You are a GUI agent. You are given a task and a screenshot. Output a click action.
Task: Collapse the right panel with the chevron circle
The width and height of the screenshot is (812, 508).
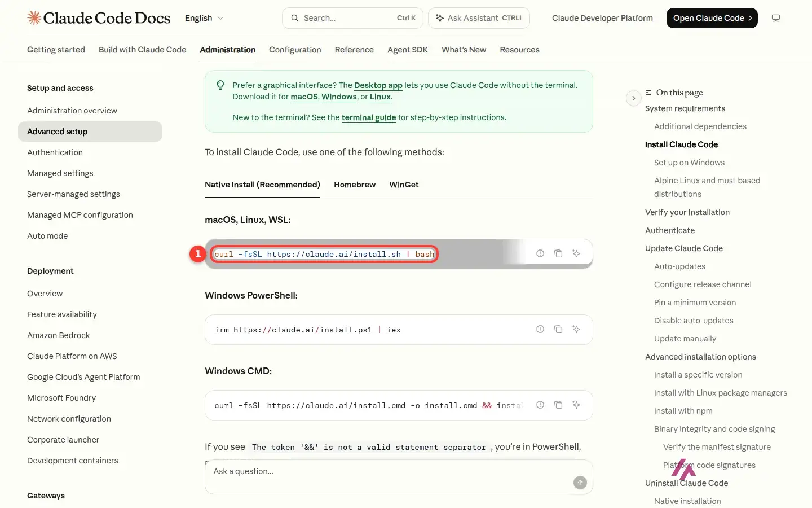[x=634, y=98]
